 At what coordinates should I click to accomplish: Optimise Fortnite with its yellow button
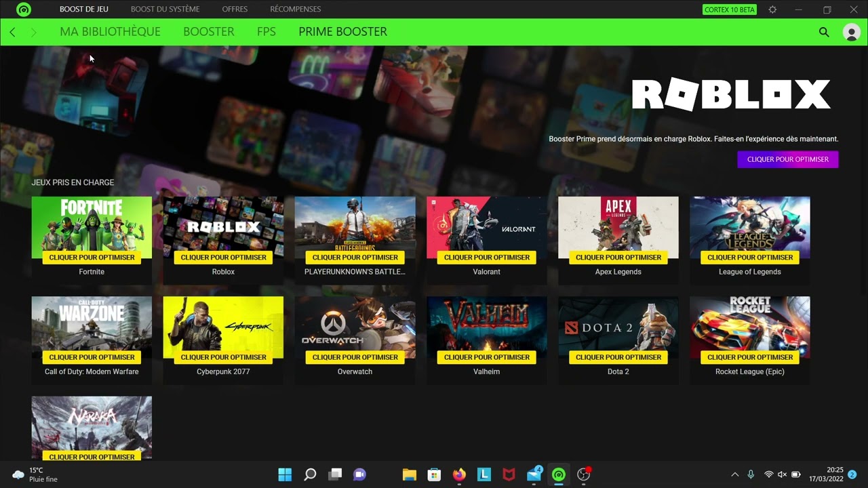coord(92,258)
